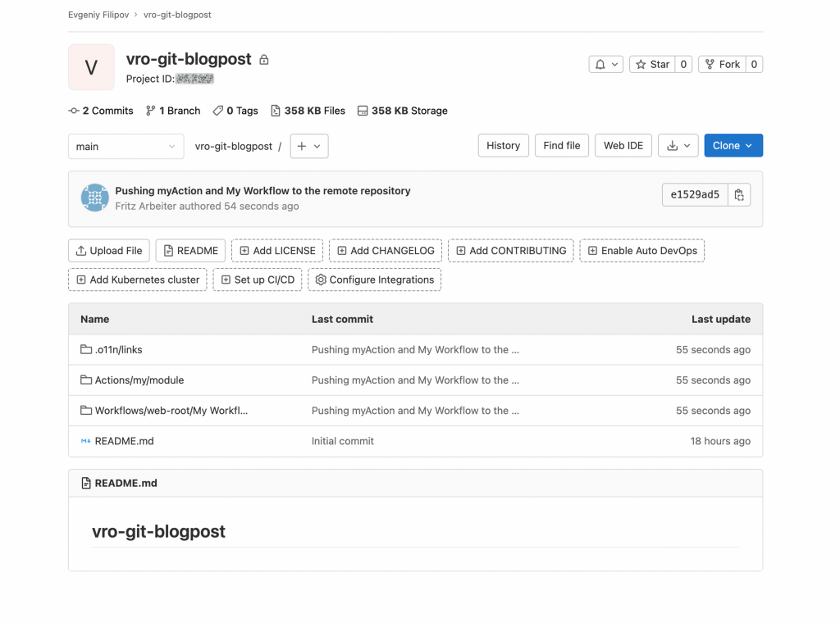840x623 pixels.
Task: Open the 0 Tags page
Action: coord(235,111)
